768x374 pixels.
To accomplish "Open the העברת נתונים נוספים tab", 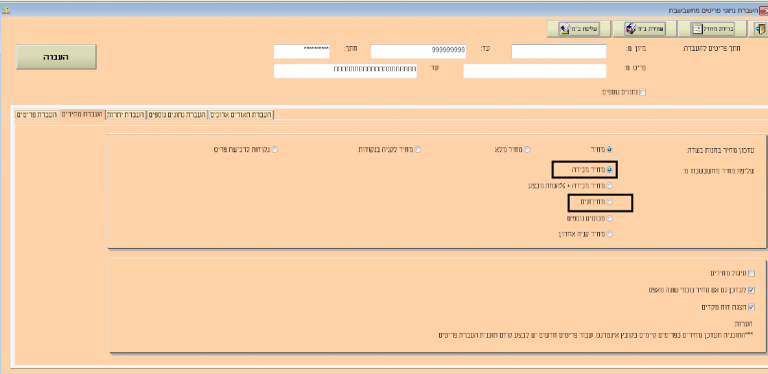I will click(x=177, y=115).
